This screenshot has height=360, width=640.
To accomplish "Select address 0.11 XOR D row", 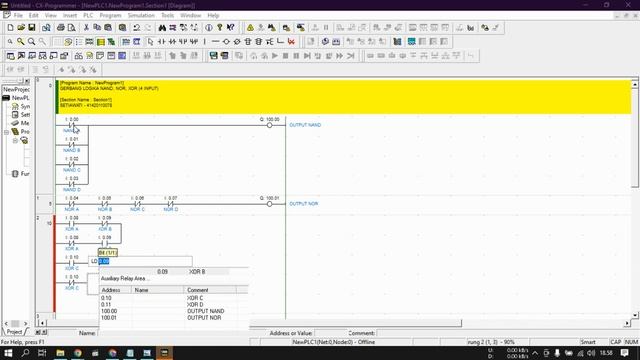I will coord(174,304).
